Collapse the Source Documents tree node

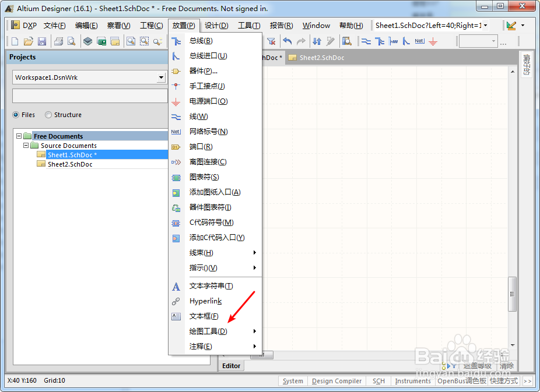point(26,146)
